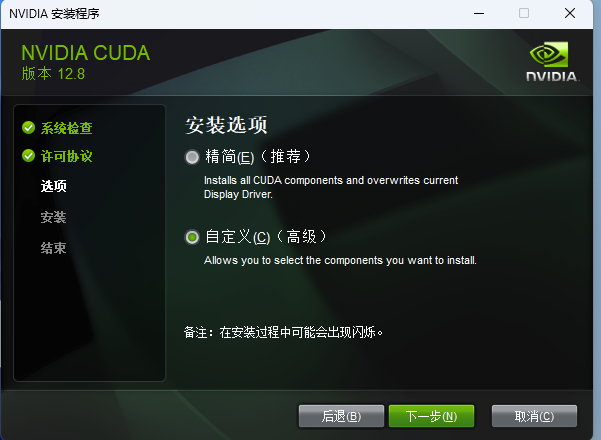Click the express install description text
The height and width of the screenshot is (440, 601).
point(331,187)
